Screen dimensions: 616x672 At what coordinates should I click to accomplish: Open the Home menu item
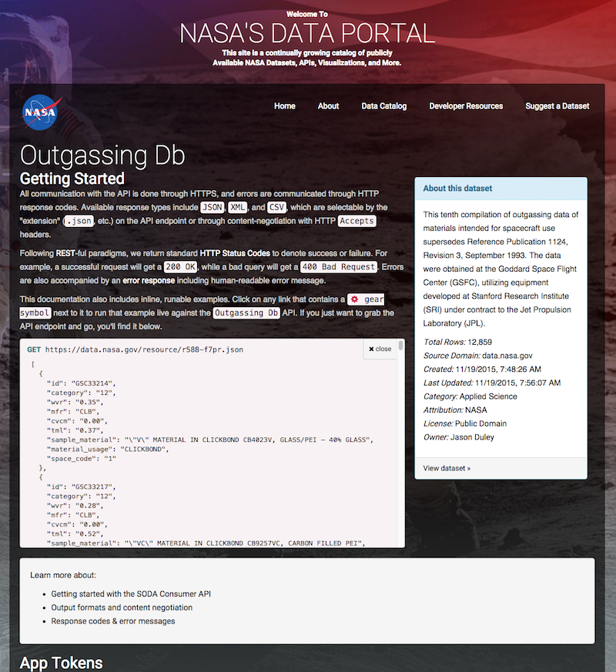[x=285, y=106]
